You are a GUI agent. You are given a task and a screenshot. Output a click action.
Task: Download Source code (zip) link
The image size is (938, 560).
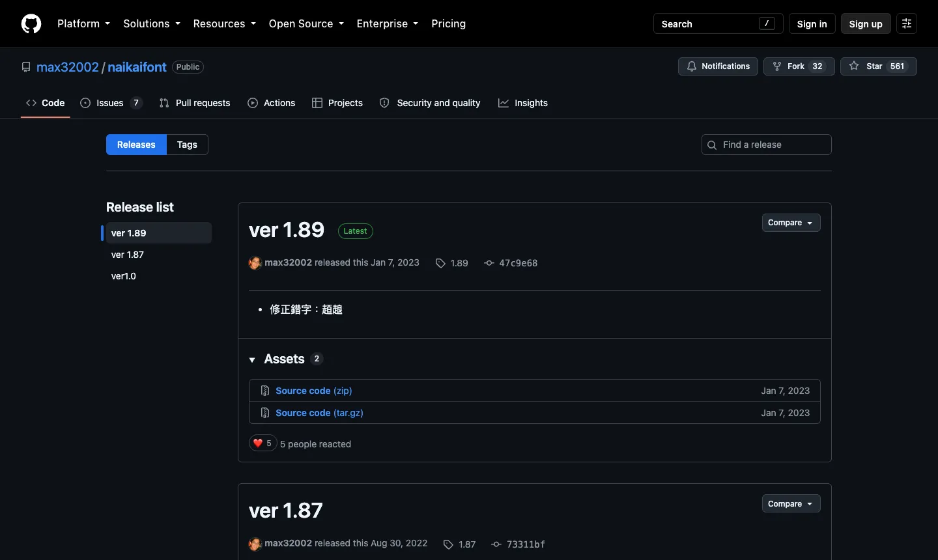click(x=314, y=391)
